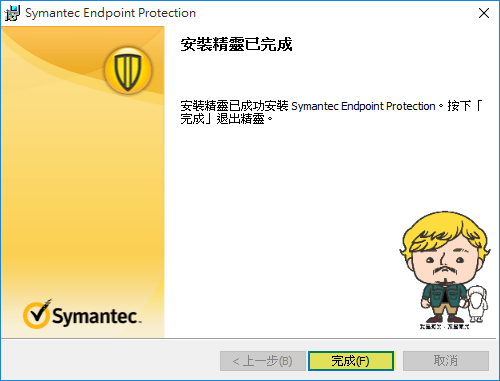Click the < 上一步(B) back button
Image resolution: width=500 pixels, height=381 pixels.
tap(263, 361)
